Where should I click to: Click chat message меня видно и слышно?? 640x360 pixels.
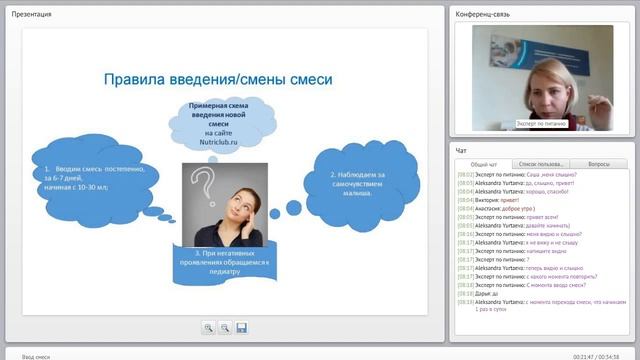[x=554, y=234]
